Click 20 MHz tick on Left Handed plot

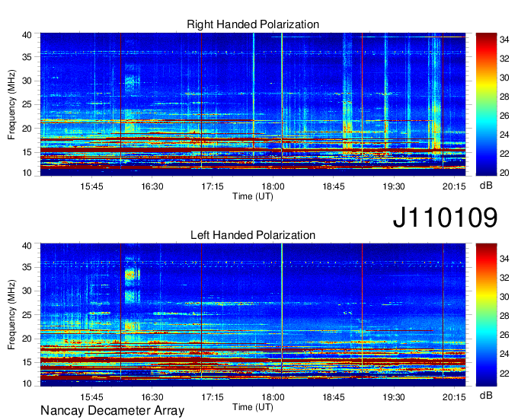pyautogui.click(x=27, y=339)
